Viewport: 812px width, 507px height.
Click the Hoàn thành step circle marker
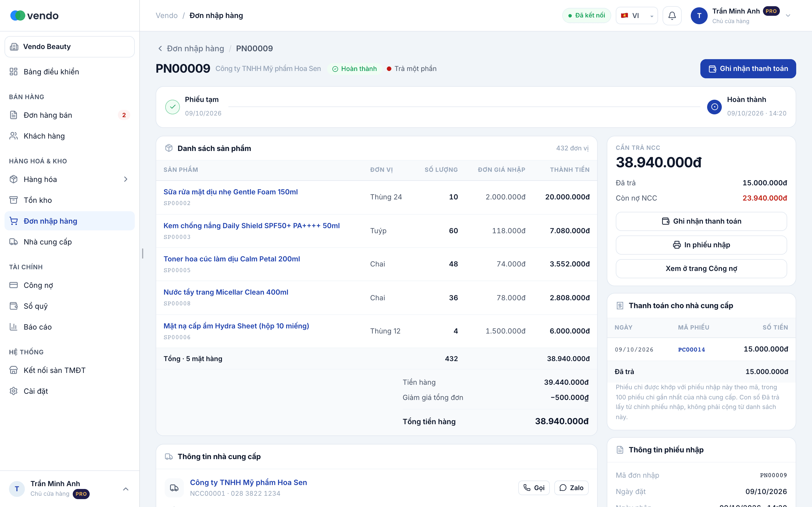714,107
